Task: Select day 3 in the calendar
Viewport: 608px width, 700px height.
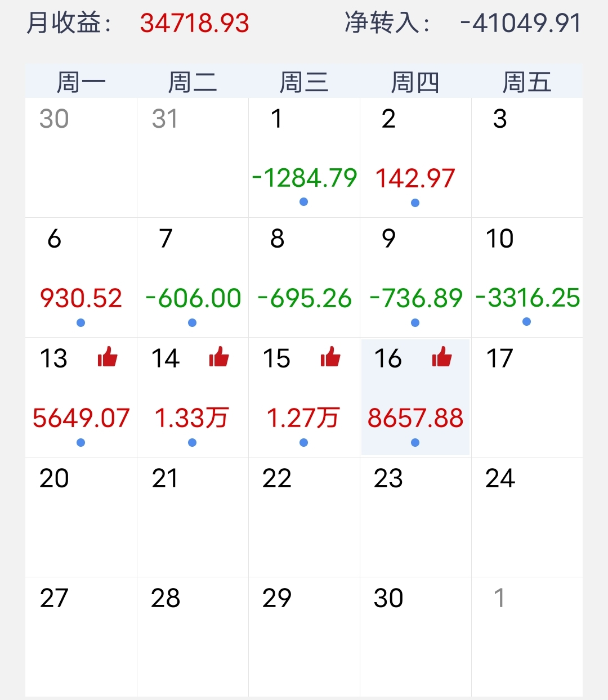Action: pos(527,158)
